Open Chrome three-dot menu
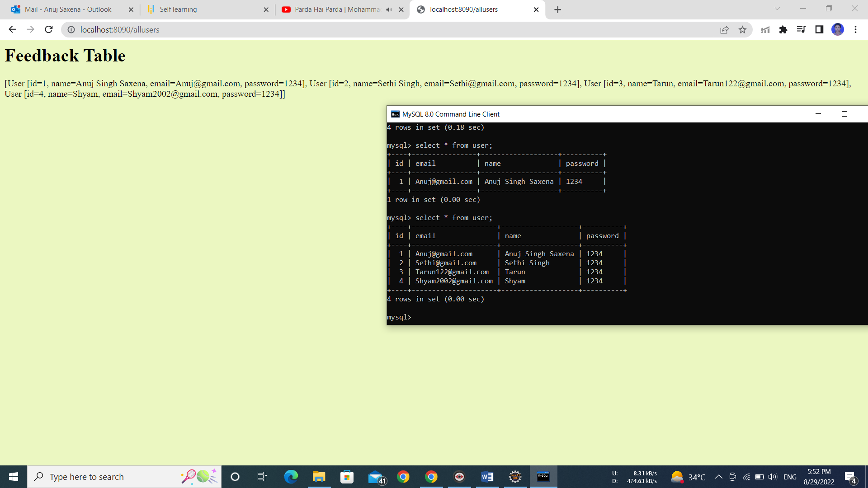This screenshot has height=488, width=868. (x=855, y=30)
